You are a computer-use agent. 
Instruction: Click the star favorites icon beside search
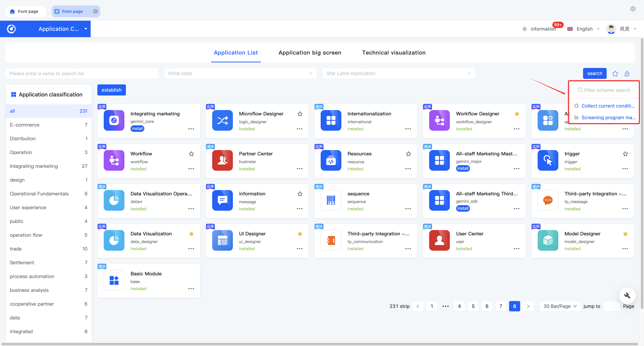click(615, 73)
